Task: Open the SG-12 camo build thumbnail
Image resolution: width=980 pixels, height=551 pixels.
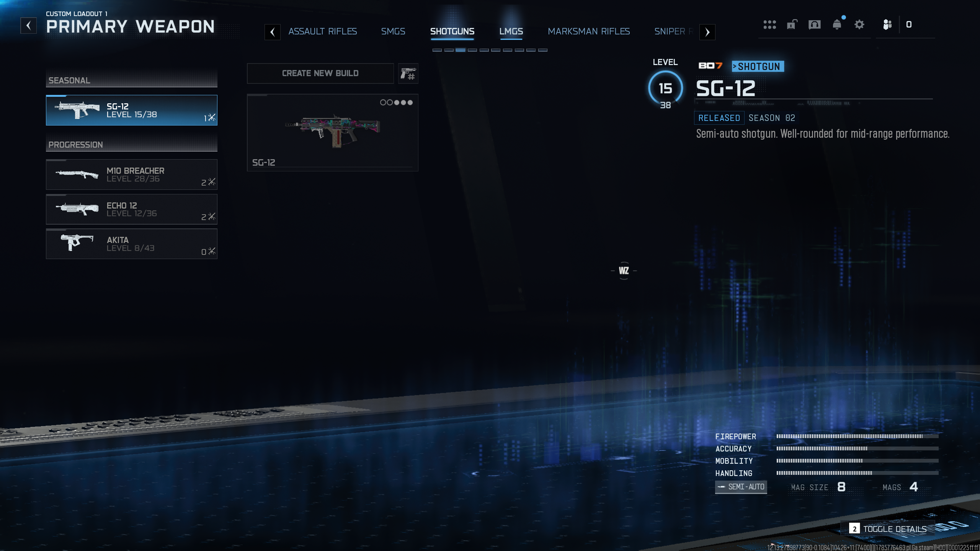Action: coord(333,132)
